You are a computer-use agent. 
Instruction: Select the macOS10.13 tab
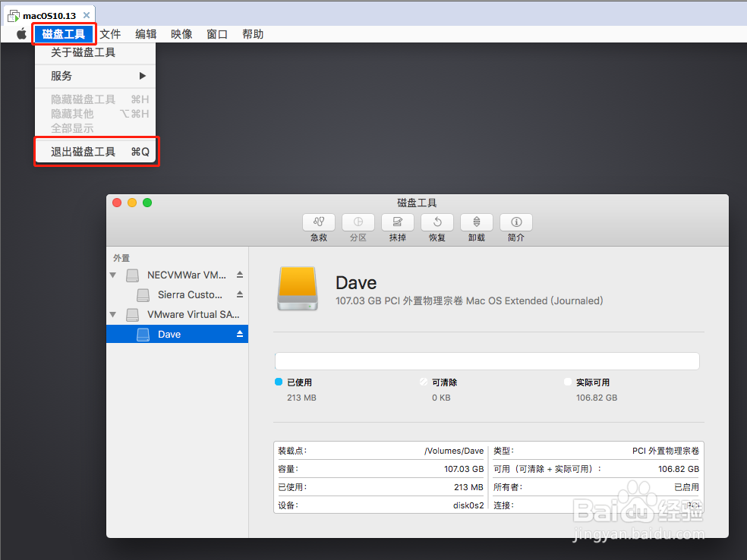(49, 16)
